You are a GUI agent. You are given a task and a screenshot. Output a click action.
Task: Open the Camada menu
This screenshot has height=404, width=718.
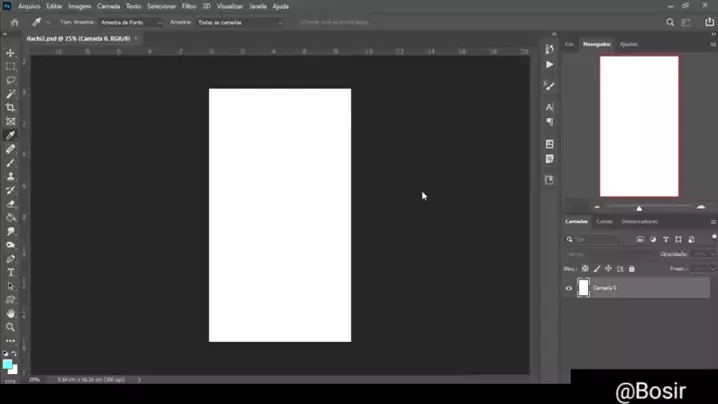[x=109, y=6]
